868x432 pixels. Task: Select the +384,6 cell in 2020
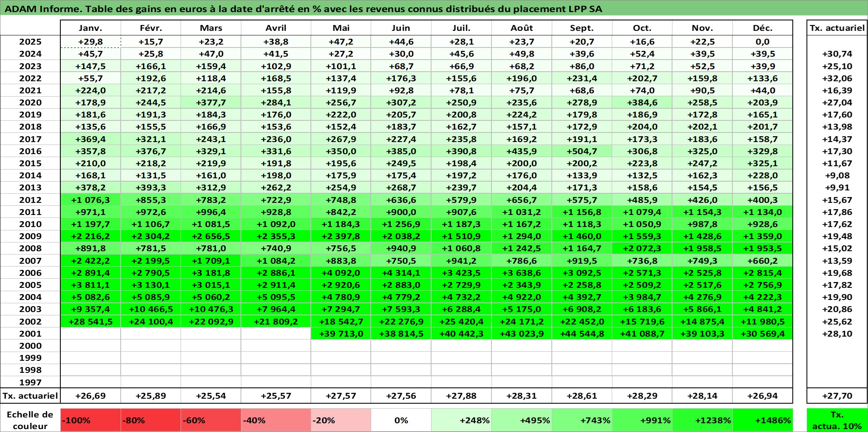point(642,102)
